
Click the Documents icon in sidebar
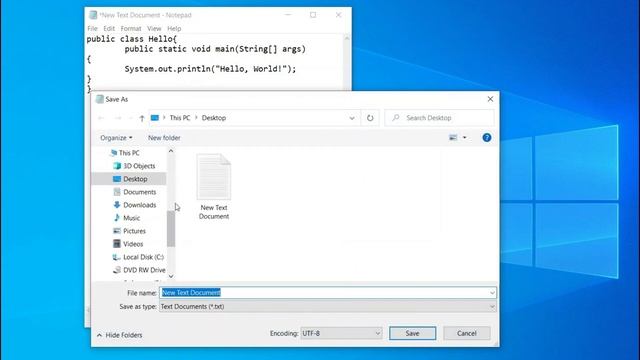click(117, 192)
